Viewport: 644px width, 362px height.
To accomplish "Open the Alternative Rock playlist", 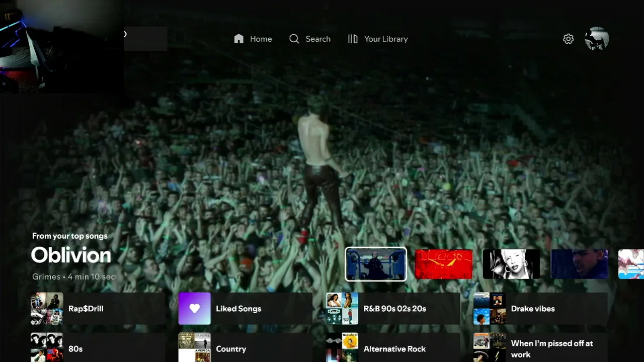I will (393, 347).
